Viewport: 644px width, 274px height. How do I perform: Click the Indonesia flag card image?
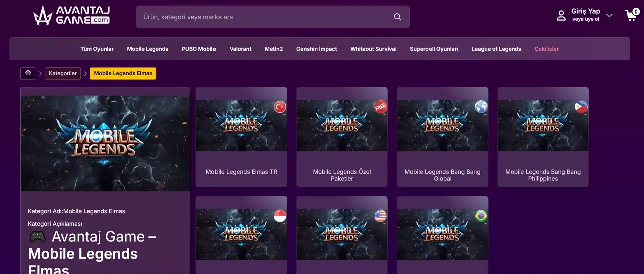pyautogui.click(x=242, y=234)
